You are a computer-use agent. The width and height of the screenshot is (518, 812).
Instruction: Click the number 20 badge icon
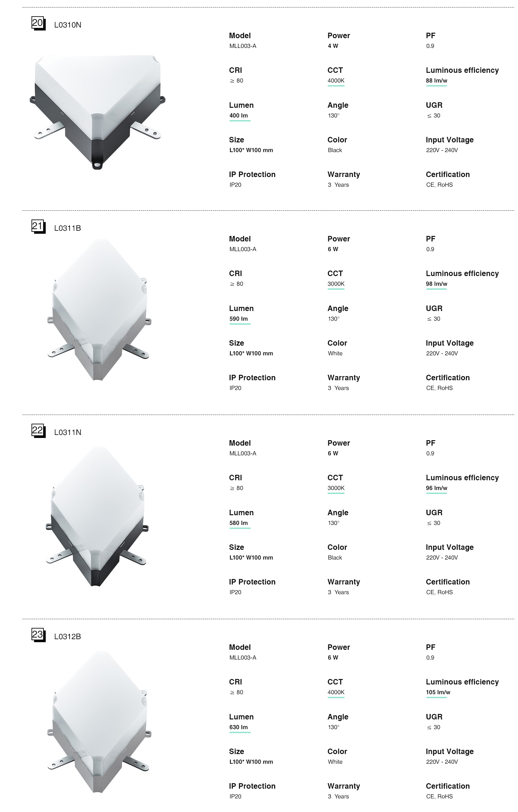coord(38,23)
